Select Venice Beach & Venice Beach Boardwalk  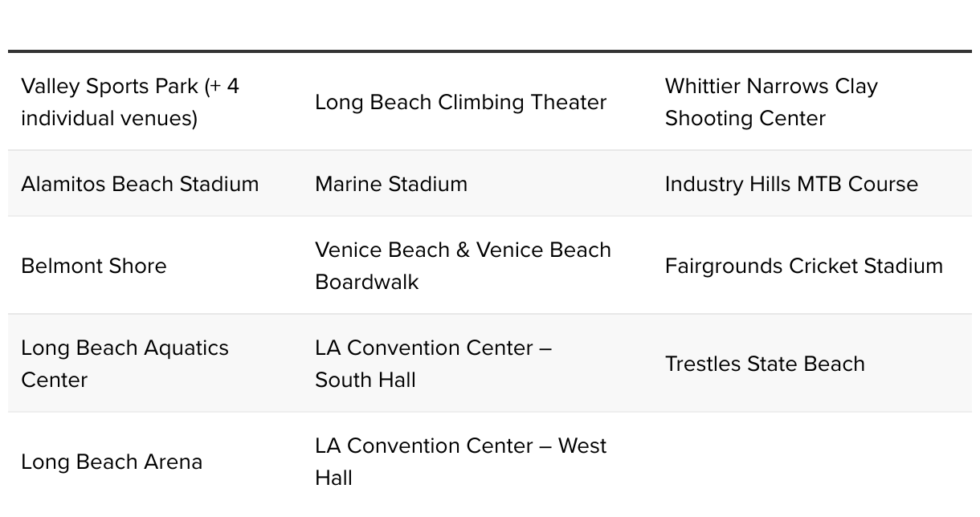click(463, 266)
